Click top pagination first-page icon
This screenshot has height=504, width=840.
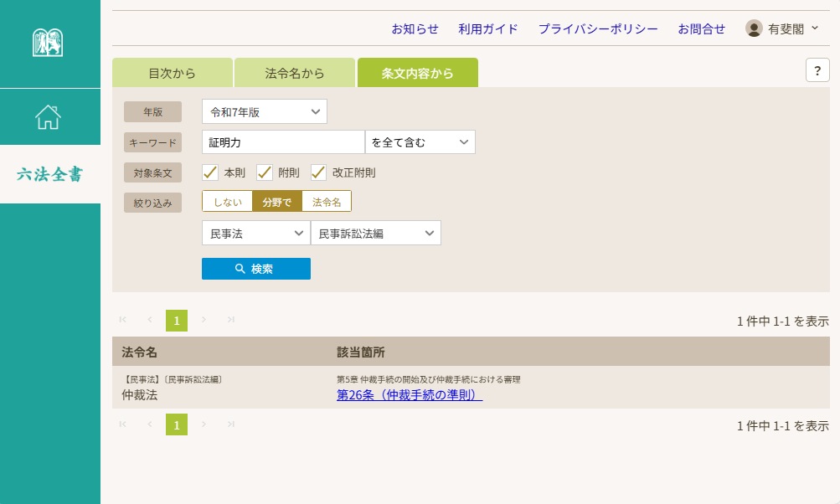[x=122, y=320]
